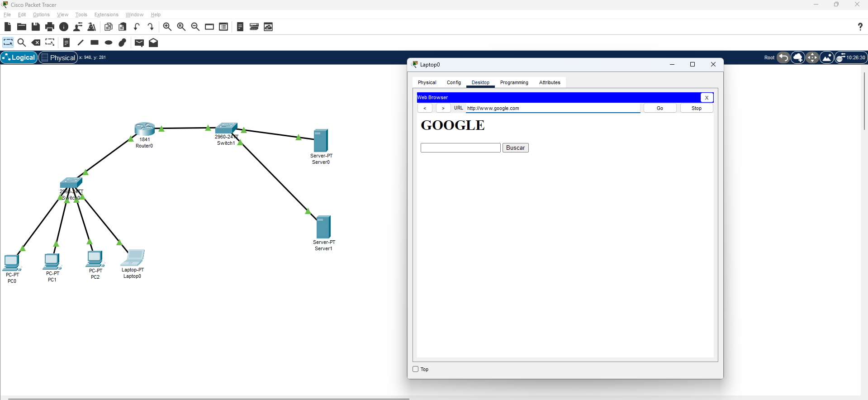Image resolution: width=868 pixels, height=400 pixels.
Task: Zoom in on the workspace
Action: [x=167, y=27]
